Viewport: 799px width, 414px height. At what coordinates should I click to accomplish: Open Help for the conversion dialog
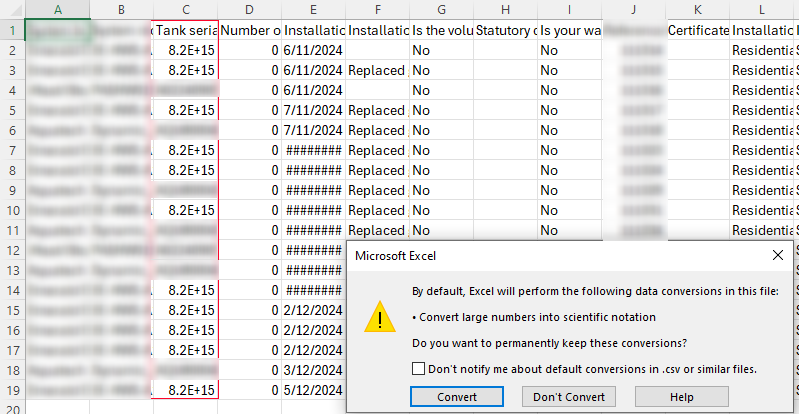click(681, 397)
